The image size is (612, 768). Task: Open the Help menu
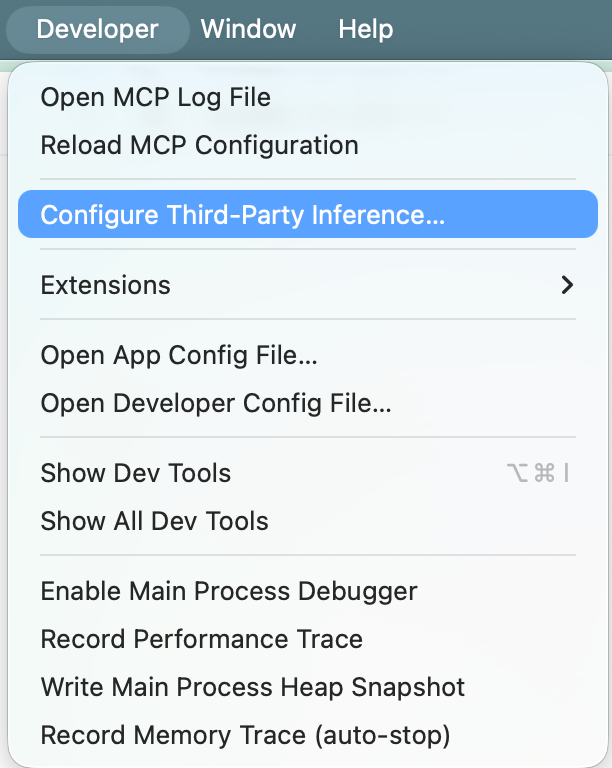(x=365, y=29)
